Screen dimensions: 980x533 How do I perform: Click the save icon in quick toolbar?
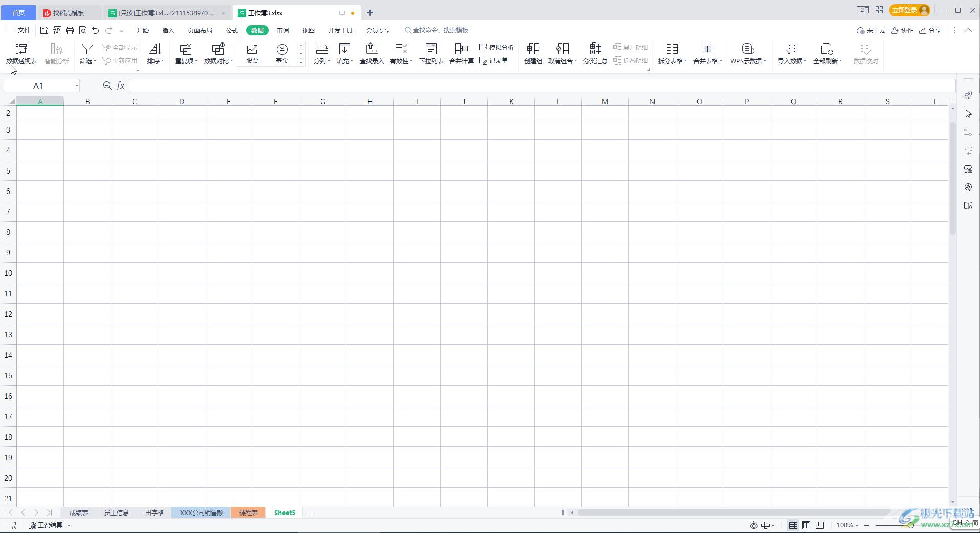(x=45, y=30)
